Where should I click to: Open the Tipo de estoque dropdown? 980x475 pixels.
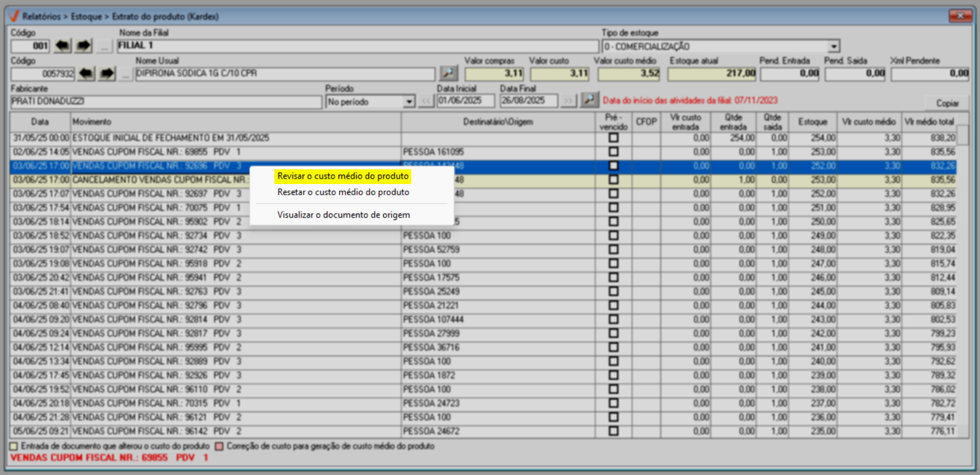click(834, 46)
